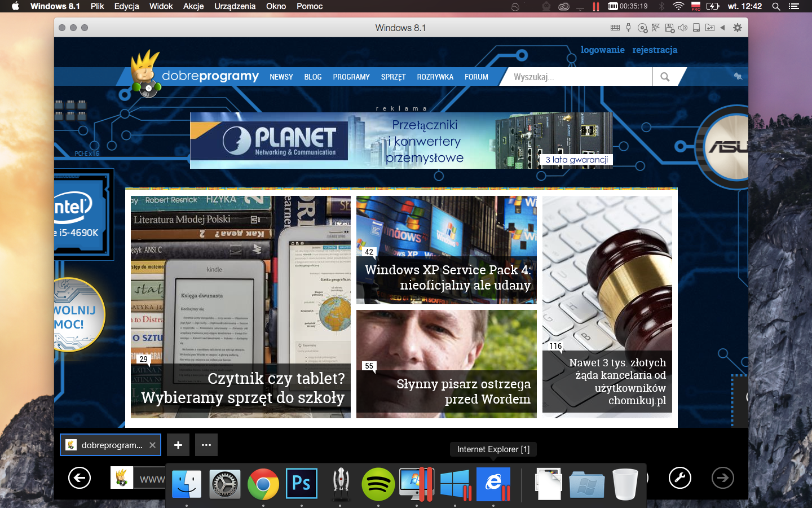Open the Akcje menu in the menu bar

point(193,6)
